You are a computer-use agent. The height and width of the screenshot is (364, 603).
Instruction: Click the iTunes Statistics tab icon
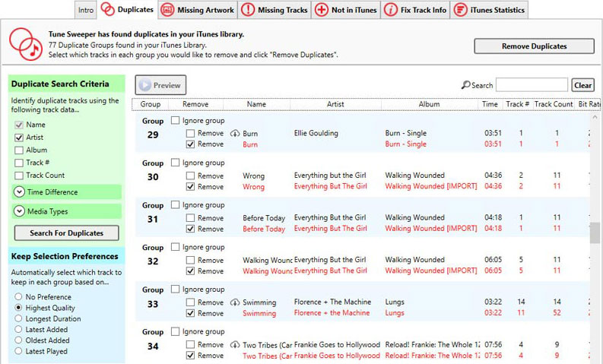click(x=460, y=10)
